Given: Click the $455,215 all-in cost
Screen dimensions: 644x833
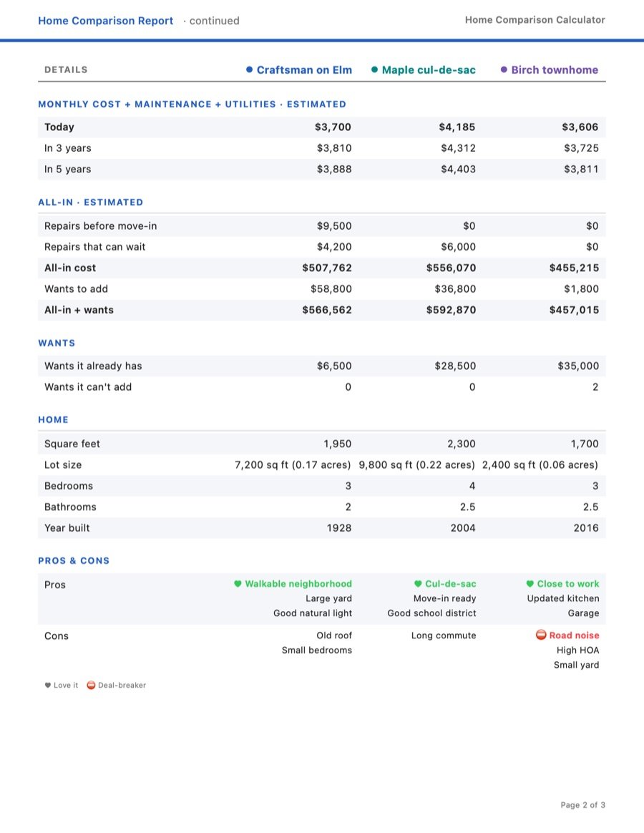Looking at the screenshot, I should tap(574, 268).
